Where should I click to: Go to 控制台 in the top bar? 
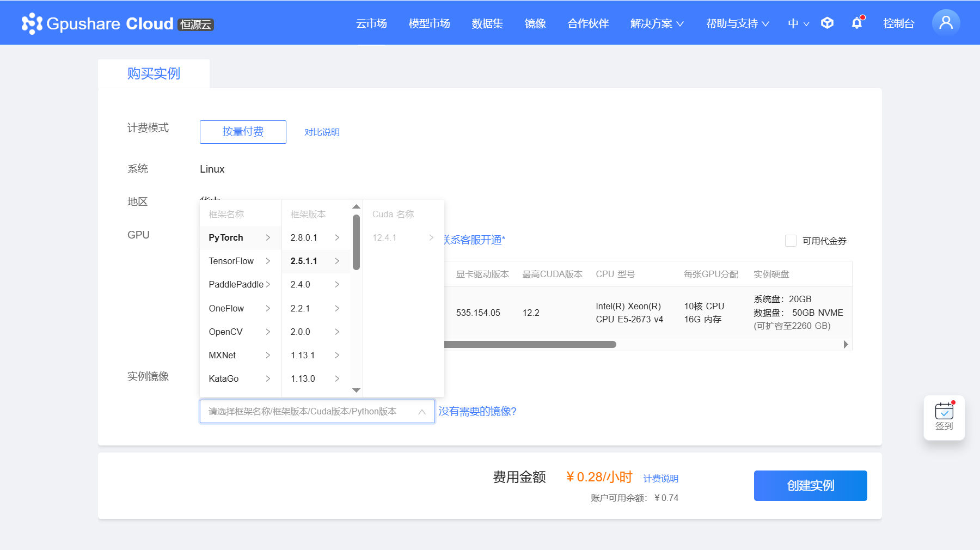(x=899, y=23)
